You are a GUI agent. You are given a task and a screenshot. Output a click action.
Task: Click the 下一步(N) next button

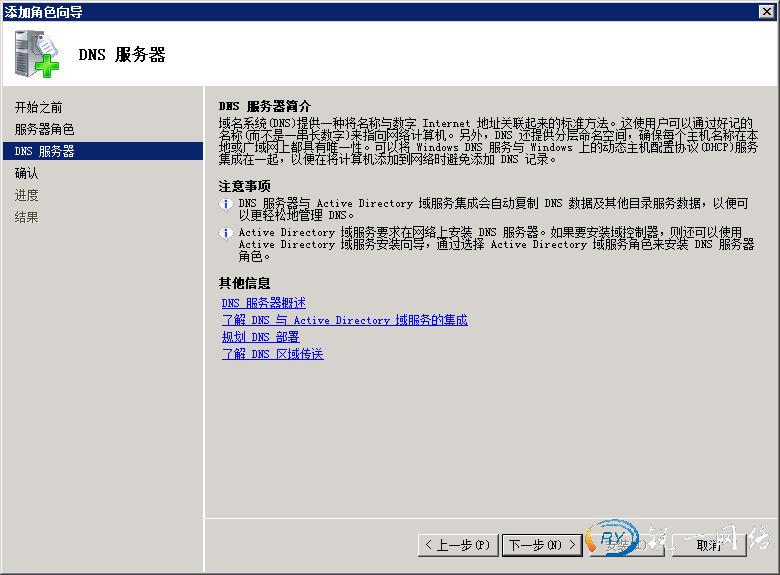coord(542,545)
